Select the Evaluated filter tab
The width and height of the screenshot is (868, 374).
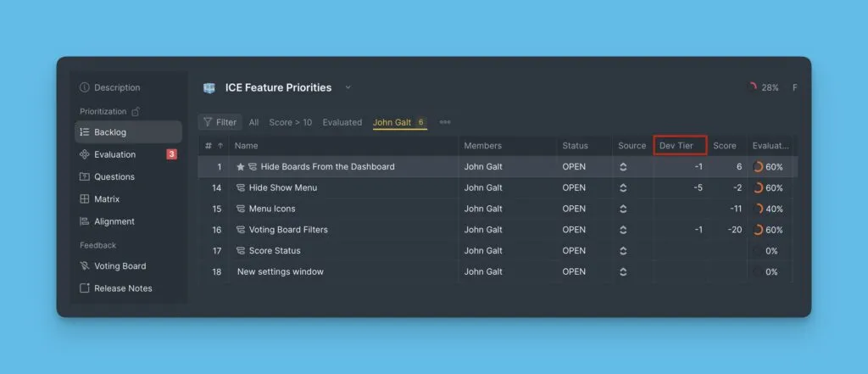click(342, 122)
